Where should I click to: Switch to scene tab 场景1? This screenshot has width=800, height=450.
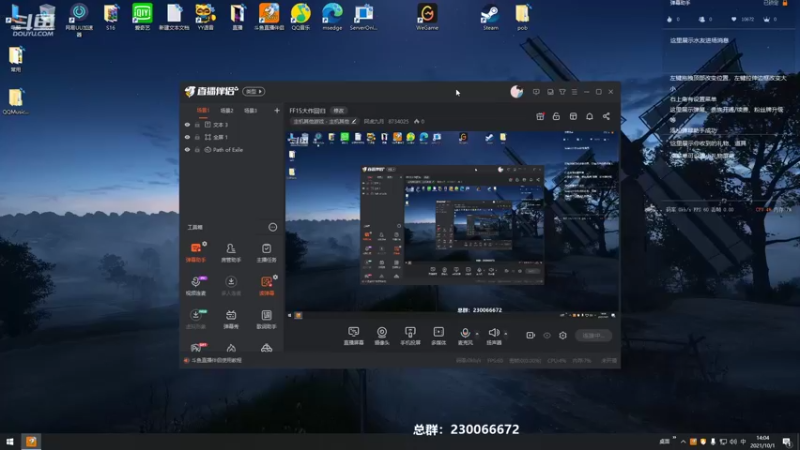click(x=203, y=110)
